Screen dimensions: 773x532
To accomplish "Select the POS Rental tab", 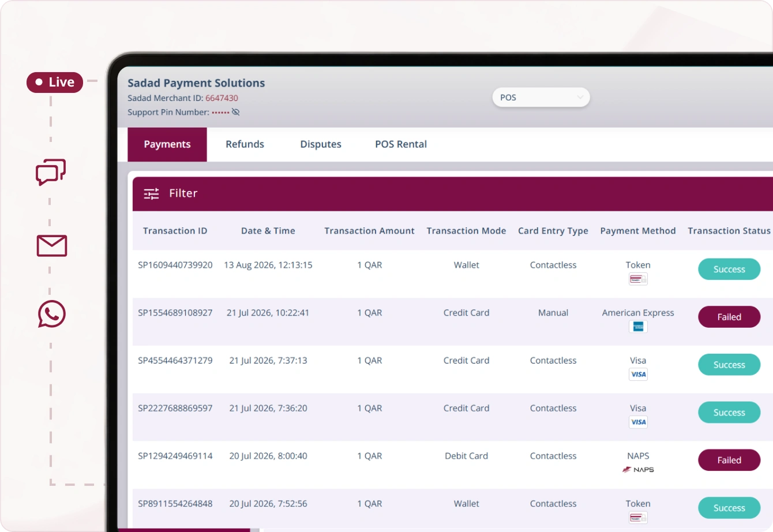I will tap(401, 144).
